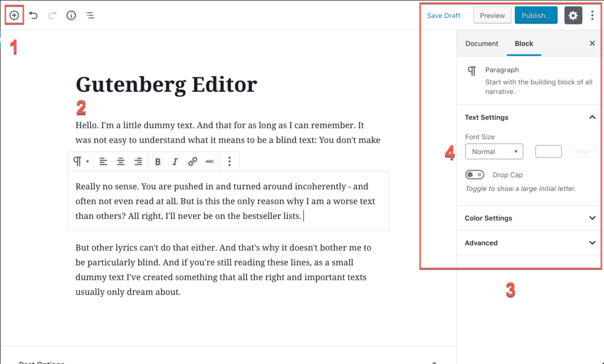Click the 'Toggle to show a large initial letter' hint

pos(520,189)
